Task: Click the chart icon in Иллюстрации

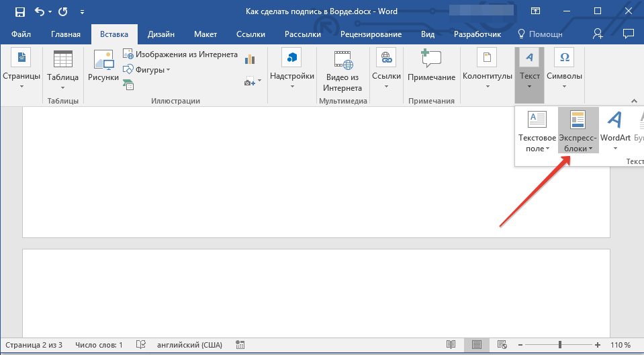Action: pos(251,59)
